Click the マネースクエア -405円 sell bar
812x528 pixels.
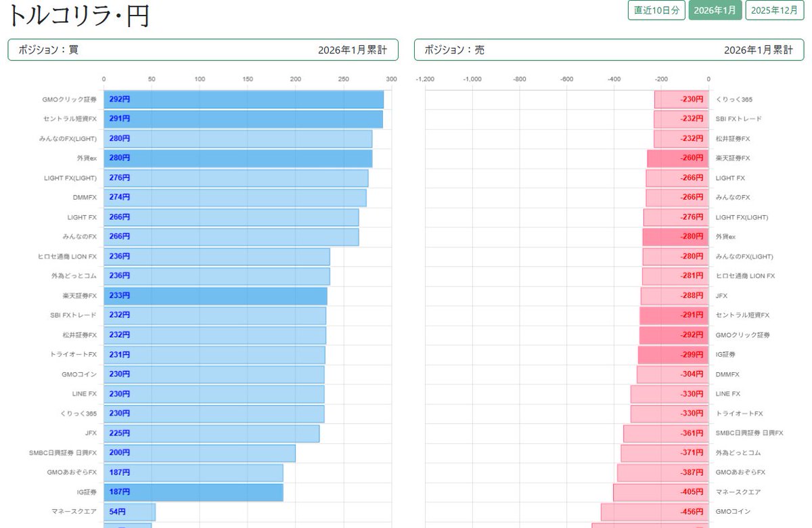point(660,492)
